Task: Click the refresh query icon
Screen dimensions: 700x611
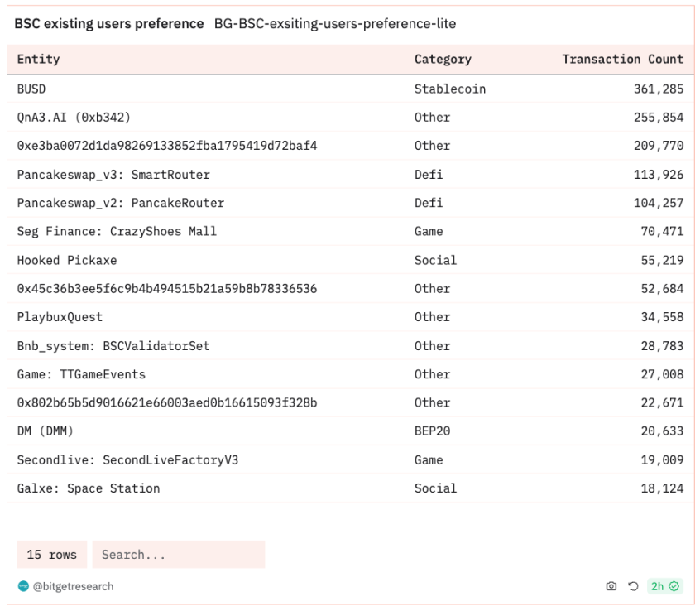Action: point(633,586)
